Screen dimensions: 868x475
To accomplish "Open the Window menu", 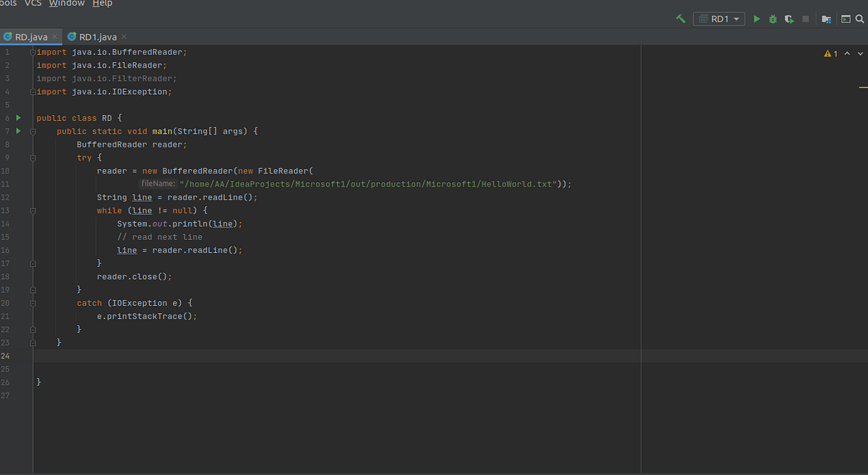I will 67,4.
